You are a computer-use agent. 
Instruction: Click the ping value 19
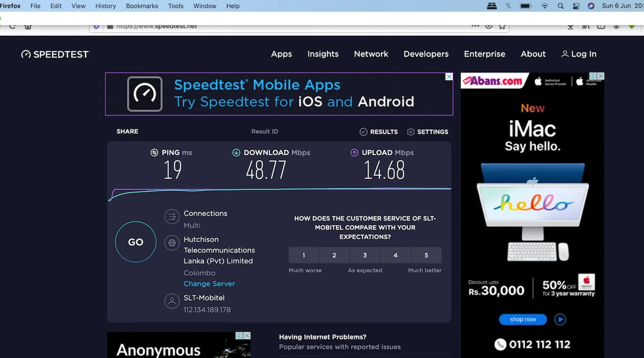173,170
